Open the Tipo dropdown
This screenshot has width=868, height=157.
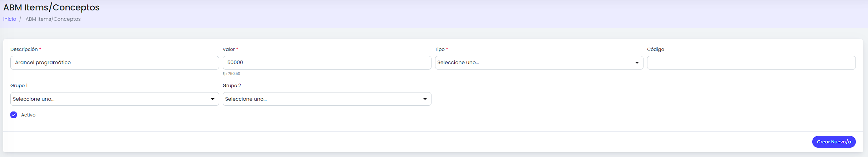click(x=539, y=63)
